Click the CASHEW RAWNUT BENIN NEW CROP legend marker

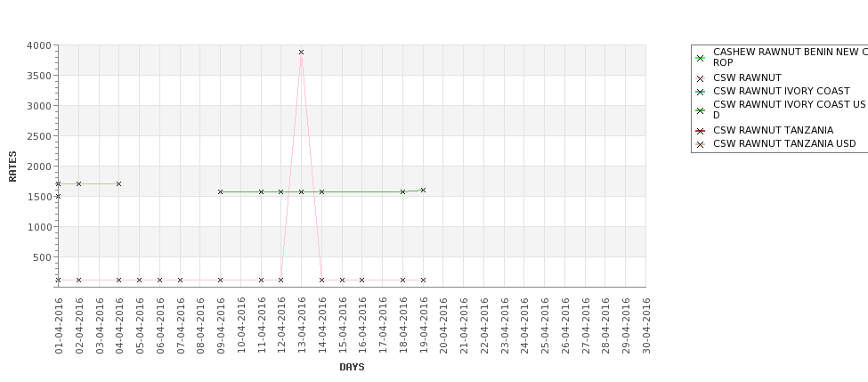[701, 58]
